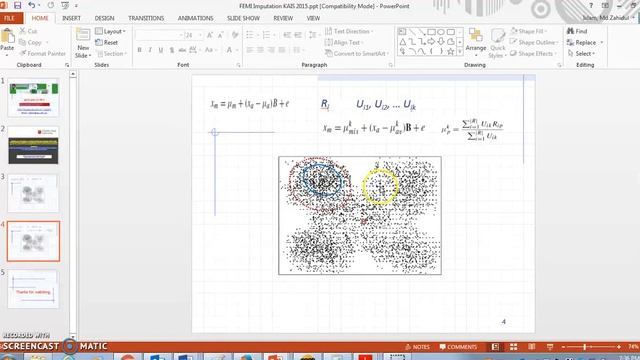Decrease font size with small A
Screen dimensions: 640x360
(x=220, y=36)
